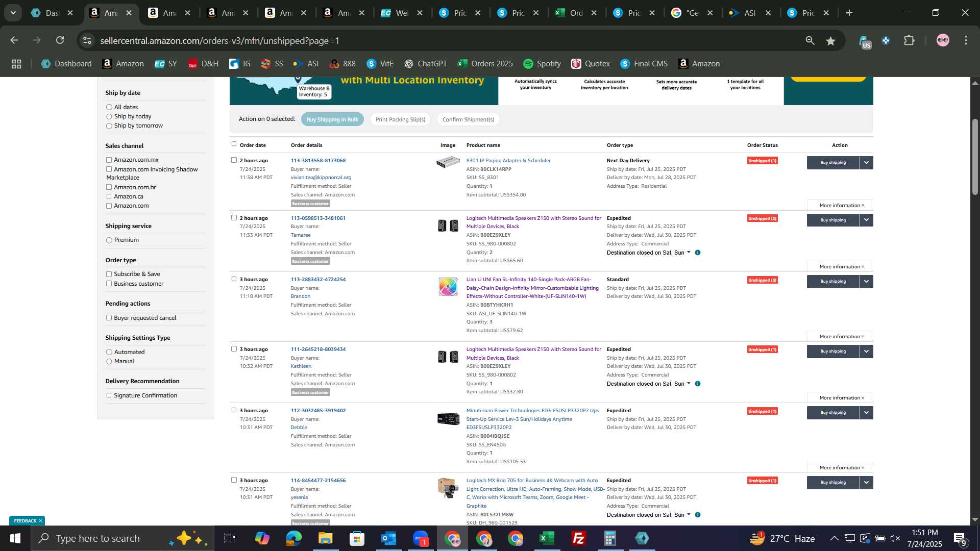Click Confirm Shipment(s) button
The width and height of the screenshot is (980, 551).
click(x=468, y=119)
